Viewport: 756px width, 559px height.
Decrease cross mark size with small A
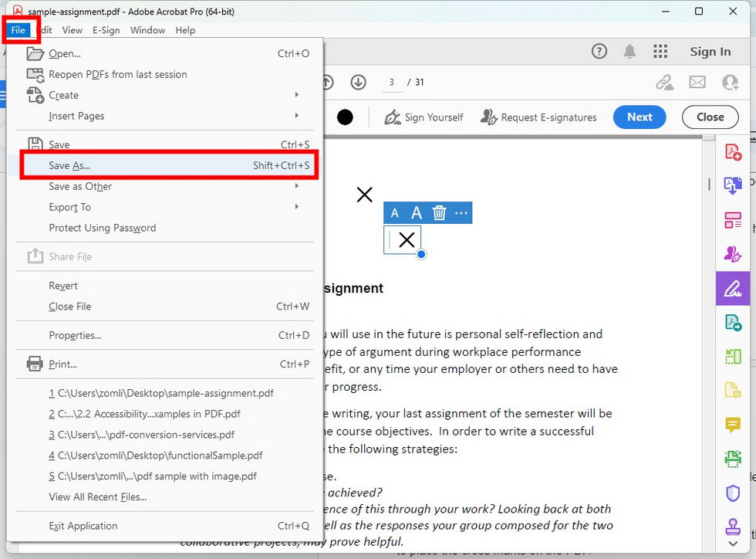click(395, 213)
